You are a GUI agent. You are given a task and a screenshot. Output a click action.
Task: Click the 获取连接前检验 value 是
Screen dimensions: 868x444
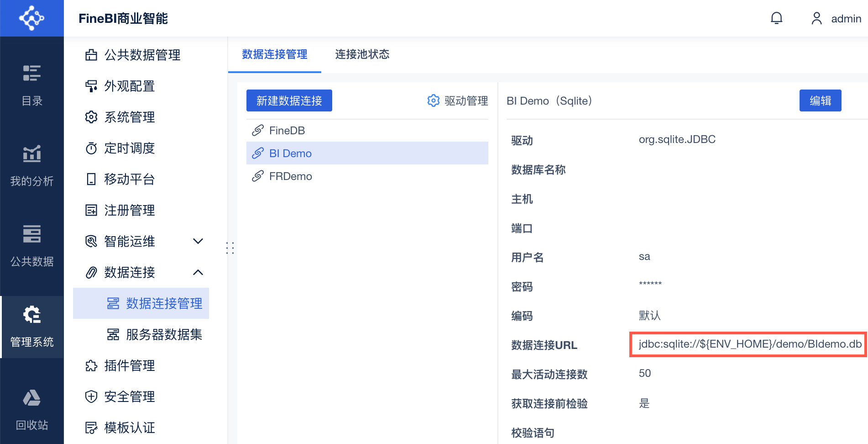click(x=644, y=403)
